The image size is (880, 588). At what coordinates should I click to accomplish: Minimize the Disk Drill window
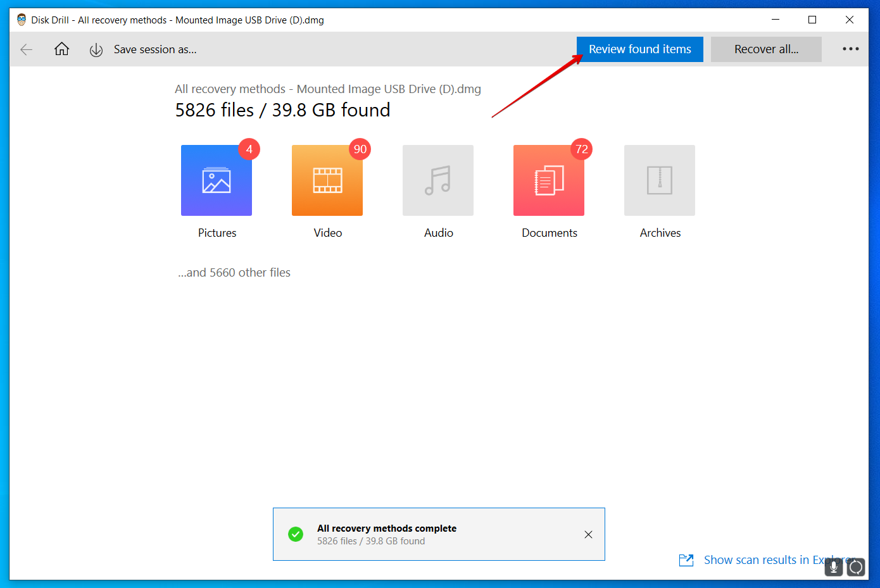[x=776, y=20]
